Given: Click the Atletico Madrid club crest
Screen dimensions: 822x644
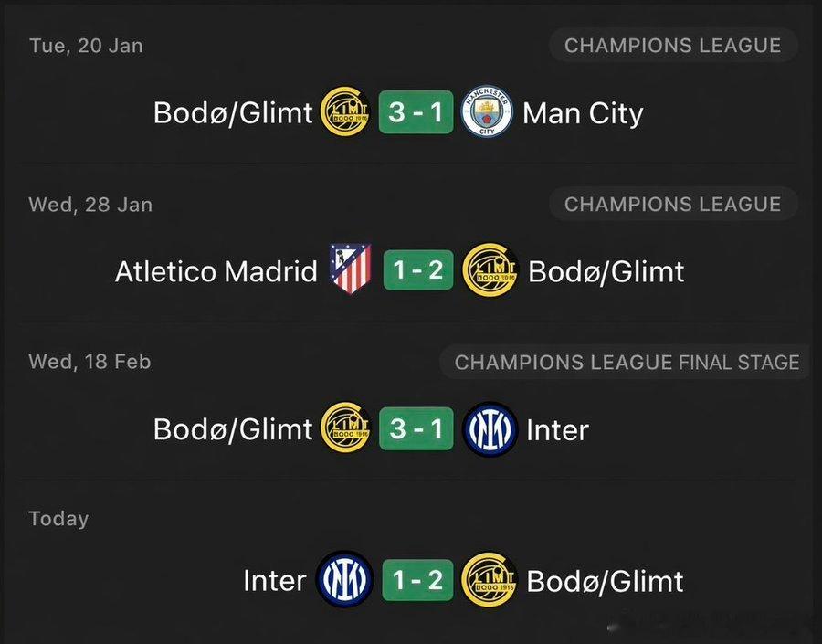Looking at the screenshot, I should coord(351,270).
